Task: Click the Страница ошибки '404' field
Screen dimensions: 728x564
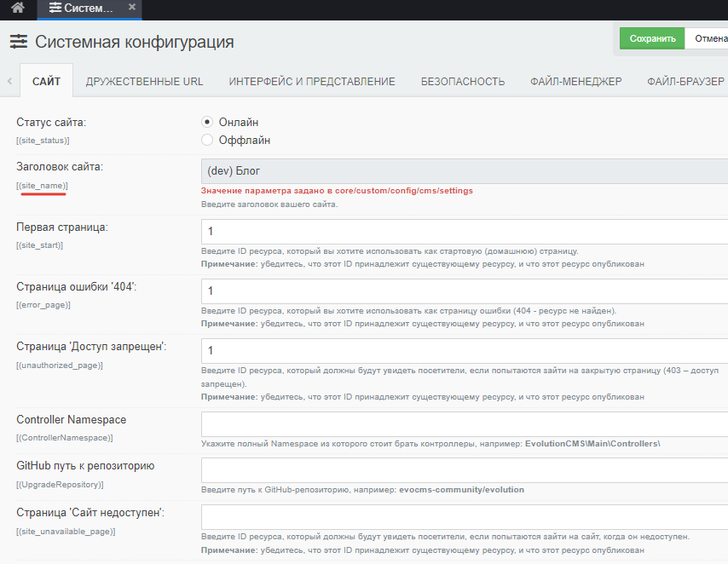Action: (x=465, y=291)
